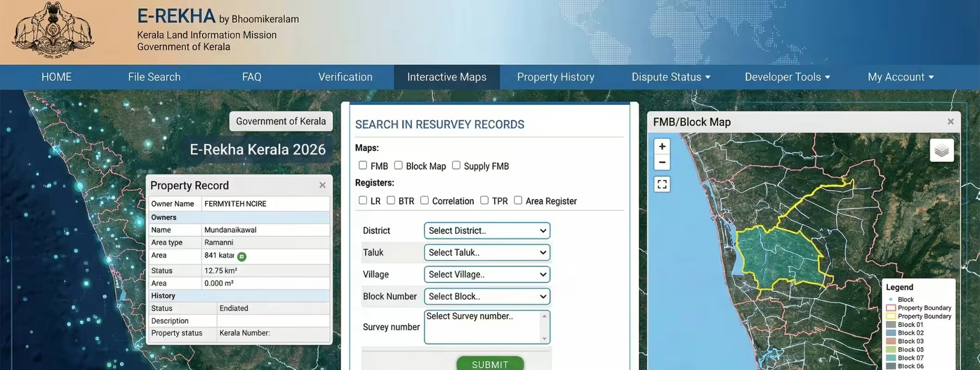Viewport: 980px width, 370px height.
Task: Toggle the BTR register checkbox
Action: (391, 200)
